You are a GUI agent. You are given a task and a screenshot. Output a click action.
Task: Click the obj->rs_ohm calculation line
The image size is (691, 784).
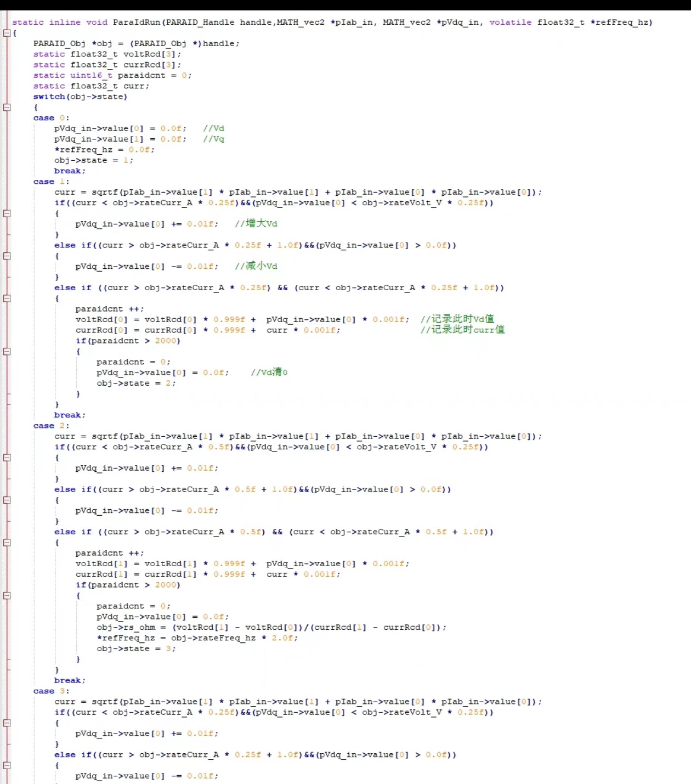271,628
